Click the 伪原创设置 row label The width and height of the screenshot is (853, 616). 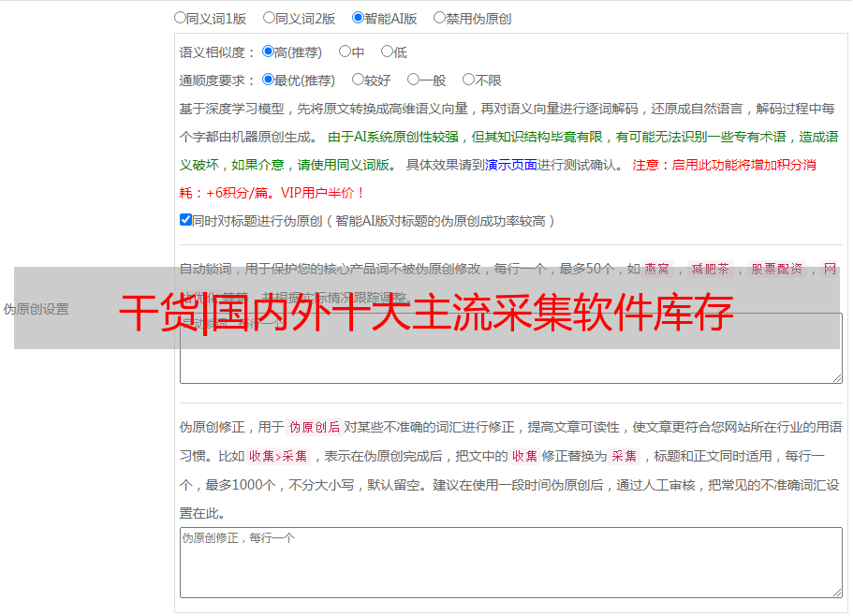pos(36,309)
